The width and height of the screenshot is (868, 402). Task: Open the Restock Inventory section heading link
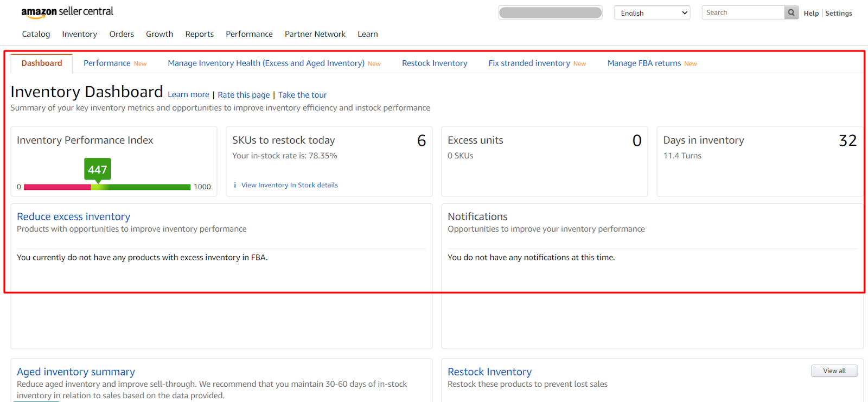click(x=490, y=372)
